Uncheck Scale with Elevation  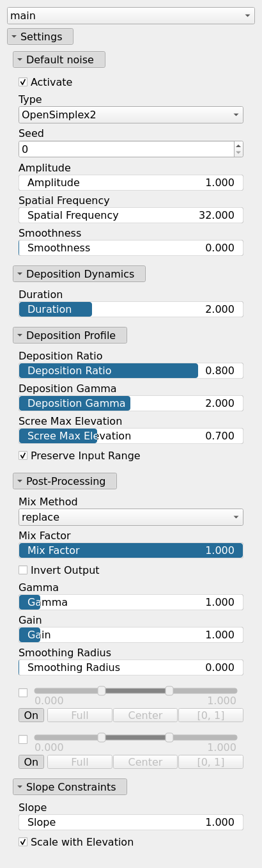click(x=23, y=842)
